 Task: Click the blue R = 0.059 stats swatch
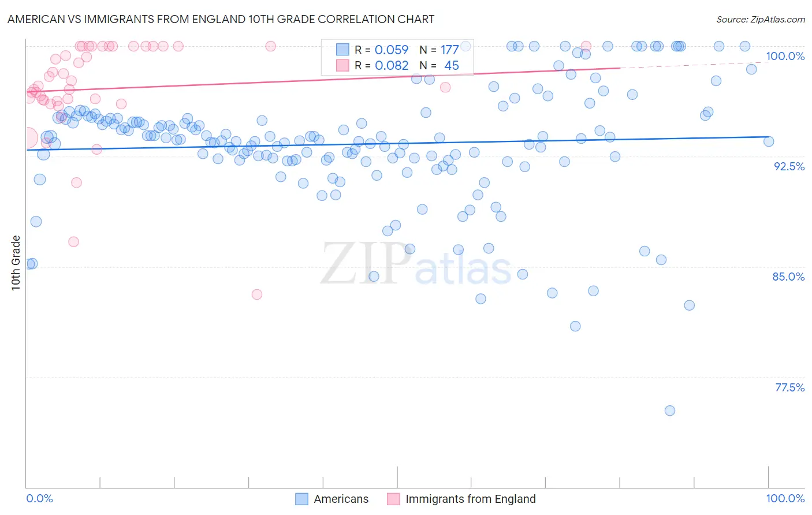click(x=342, y=50)
